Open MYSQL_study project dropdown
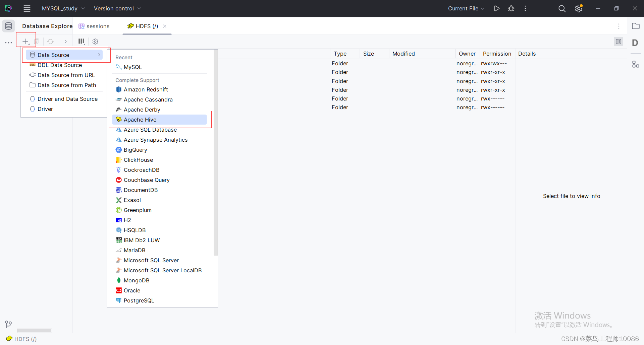This screenshot has height=345, width=644. coord(63,8)
